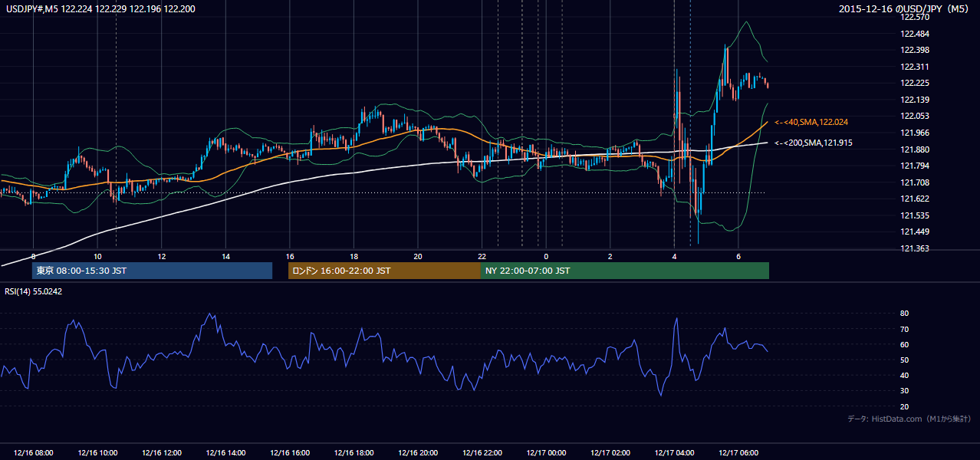Click price axis label 121.363
This screenshot has height=460, width=980.
[914, 248]
